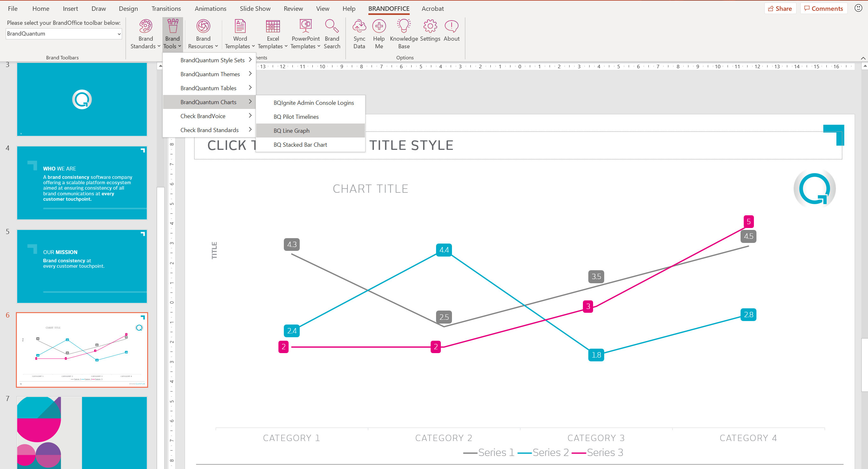868x469 pixels.
Task: Switch to the Transitions tab
Action: tap(166, 9)
